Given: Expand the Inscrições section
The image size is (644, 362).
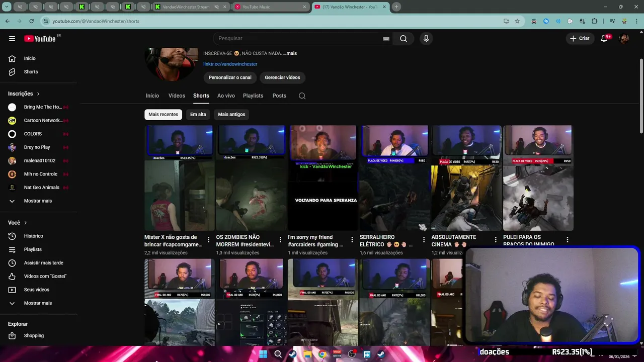Looking at the screenshot, I should tap(24, 94).
